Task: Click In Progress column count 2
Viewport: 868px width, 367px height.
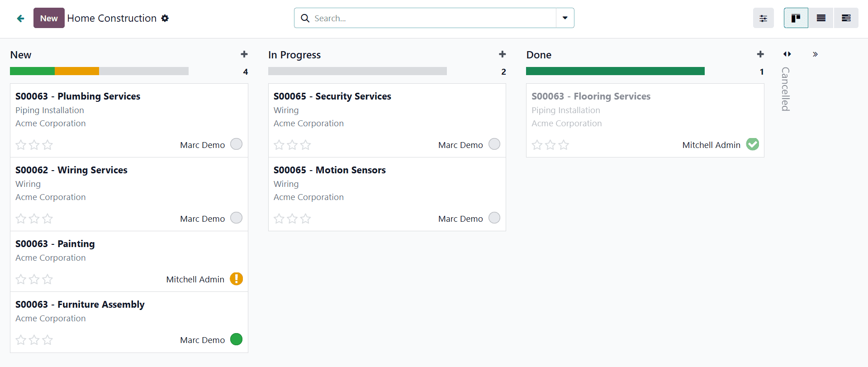Action: tap(503, 71)
